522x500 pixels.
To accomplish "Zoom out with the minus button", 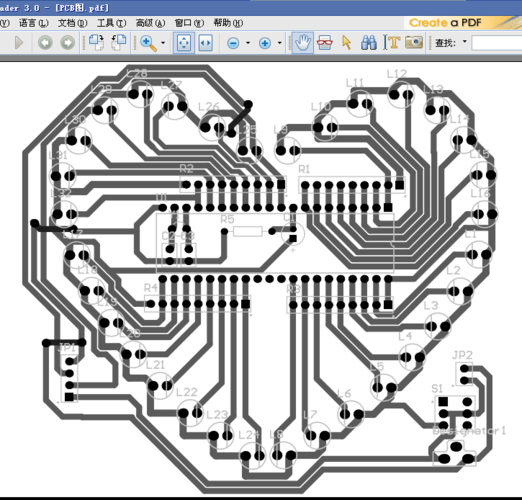I will click(233, 43).
